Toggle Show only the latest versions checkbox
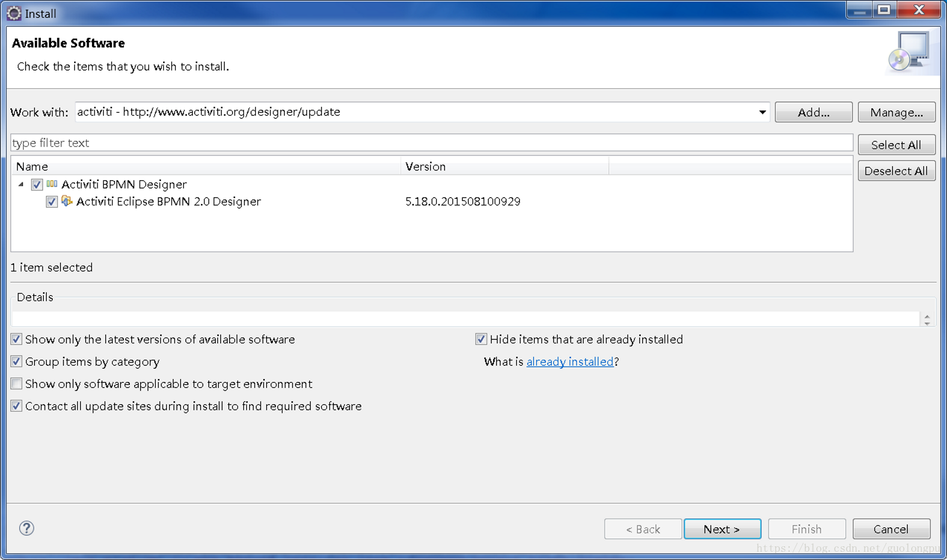Screen dimensions: 947x560 point(17,339)
